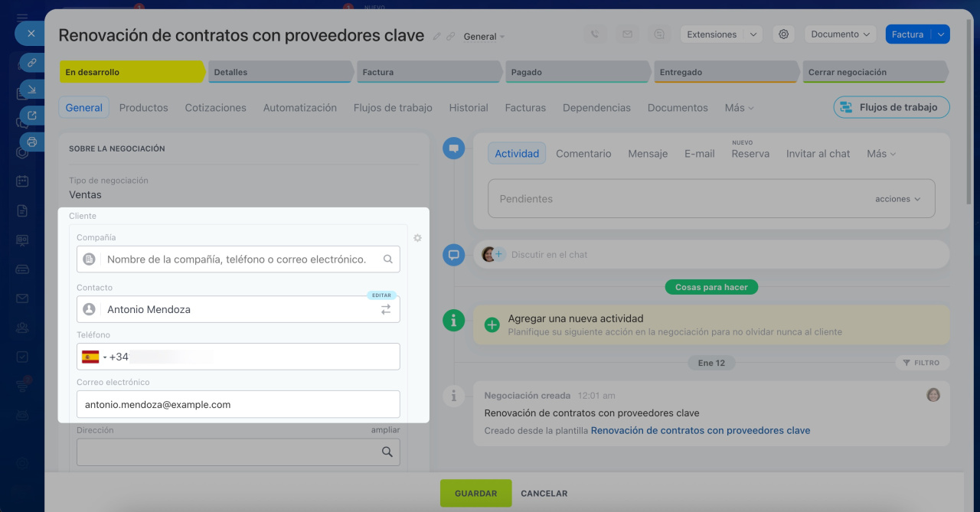This screenshot has width=980, height=512.
Task: Click the FILTRO button in timeline
Action: [921, 363]
